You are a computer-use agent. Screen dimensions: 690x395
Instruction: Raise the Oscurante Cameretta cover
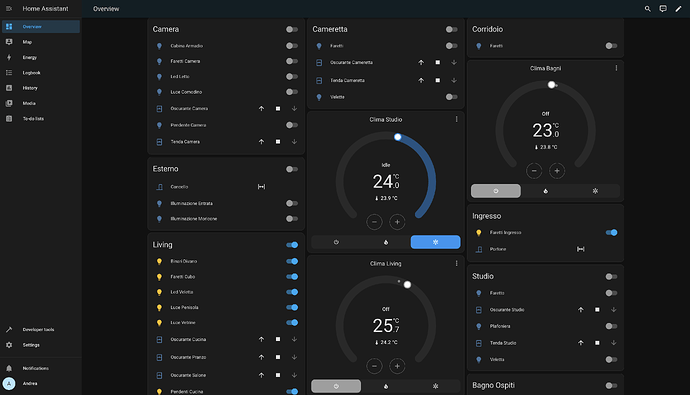click(421, 62)
